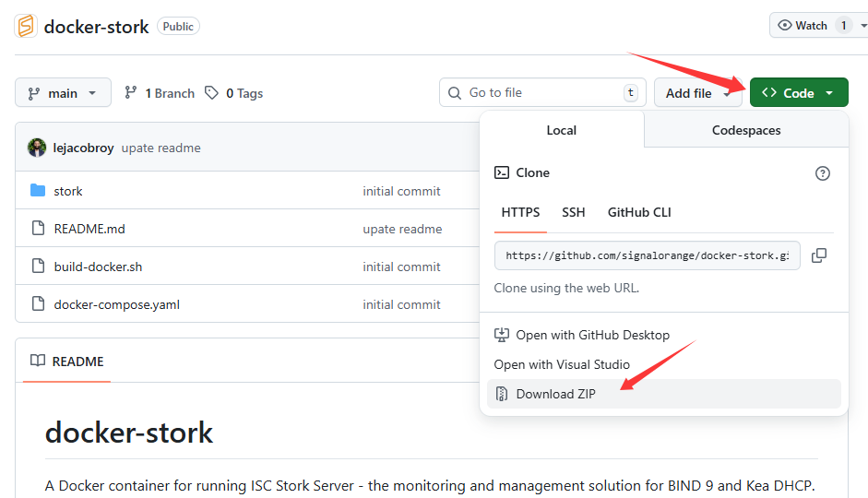Screen dimensions: 868x498
Task: Open README.md's 'upate readme' commit link
Action: click(x=402, y=229)
